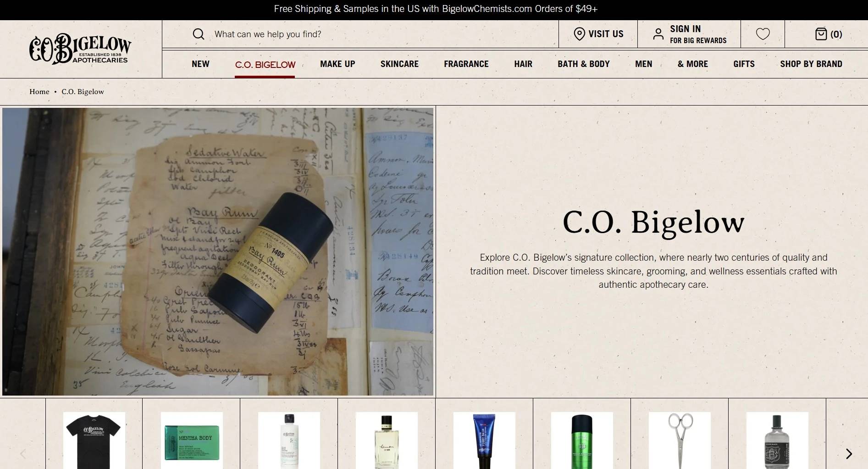This screenshot has height=469, width=868.
Task: Click the Visit Us location pin icon
Action: pyautogui.click(x=580, y=34)
